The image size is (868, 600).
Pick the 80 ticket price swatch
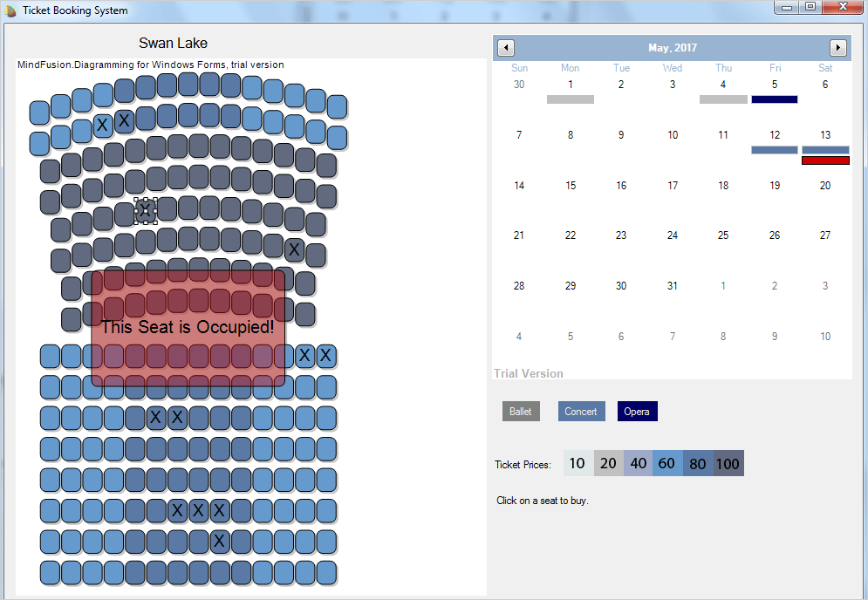coord(698,464)
